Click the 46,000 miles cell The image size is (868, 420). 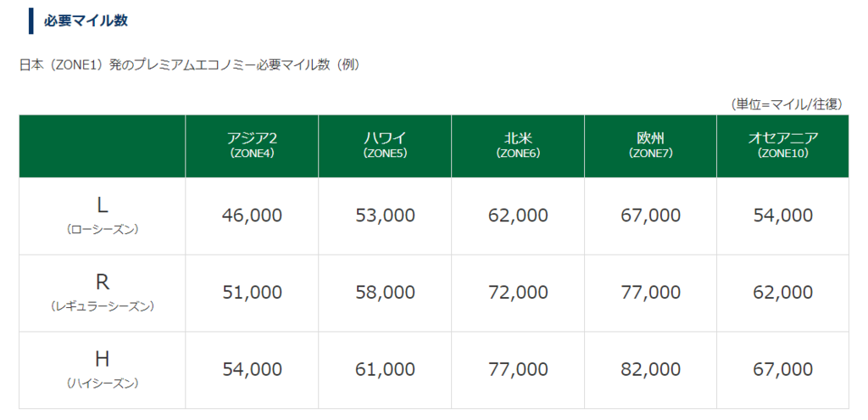click(x=252, y=216)
